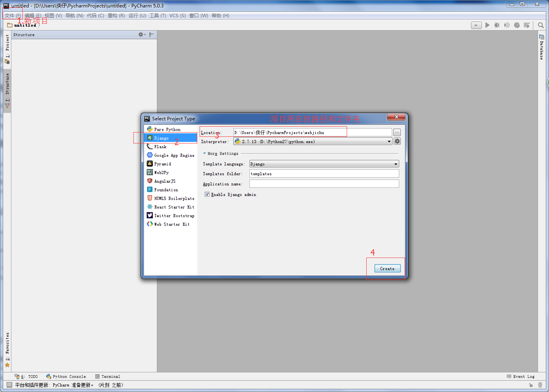Open 导航 (N) menu
Image resolution: width=549 pixels, height=392 pixels.
(x=74, y=16)
